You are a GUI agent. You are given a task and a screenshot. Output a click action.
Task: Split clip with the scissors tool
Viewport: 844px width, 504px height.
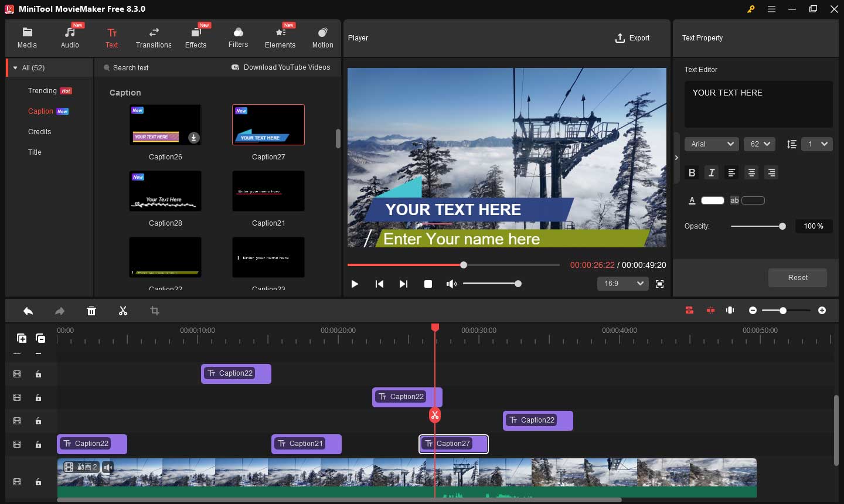coord(123,311)
